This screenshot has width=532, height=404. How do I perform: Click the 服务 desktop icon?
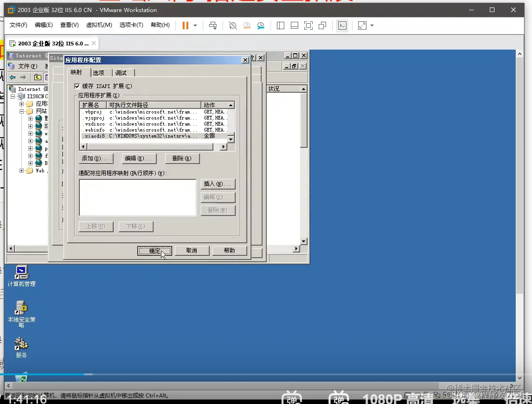[21, 347]
